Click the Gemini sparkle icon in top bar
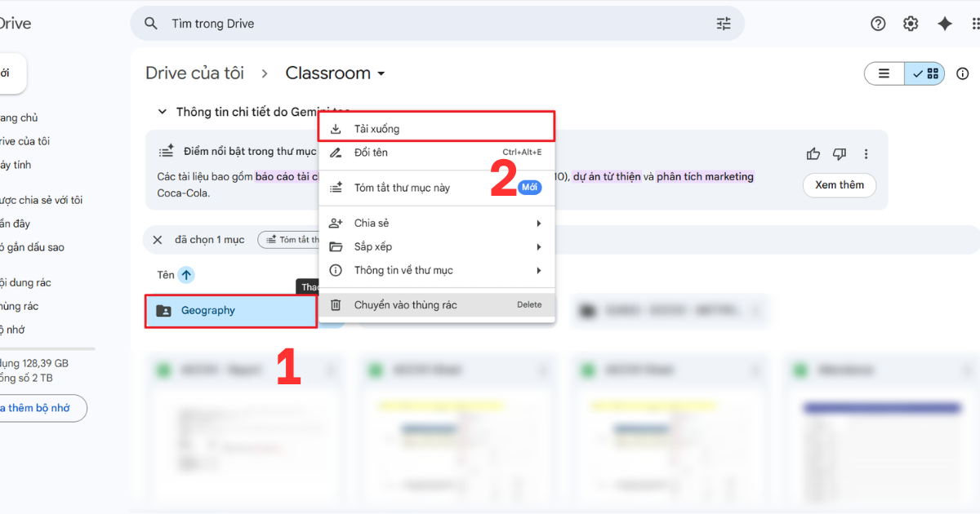 pos(945,24)
